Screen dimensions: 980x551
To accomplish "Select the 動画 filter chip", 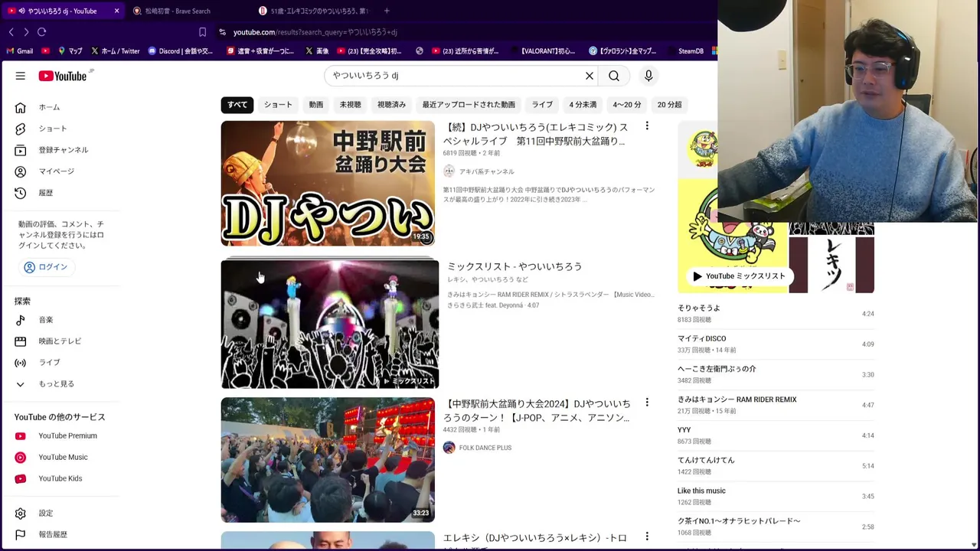I will tap(316, 105).
